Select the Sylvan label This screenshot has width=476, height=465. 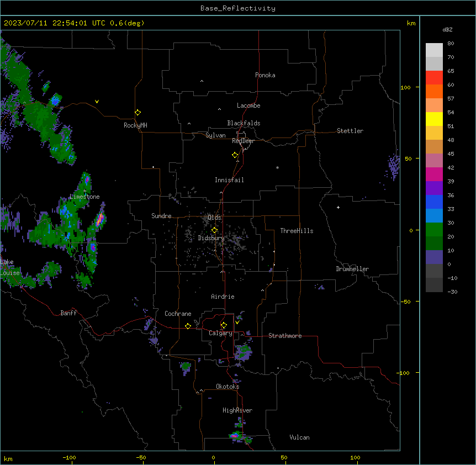(215, 135)
